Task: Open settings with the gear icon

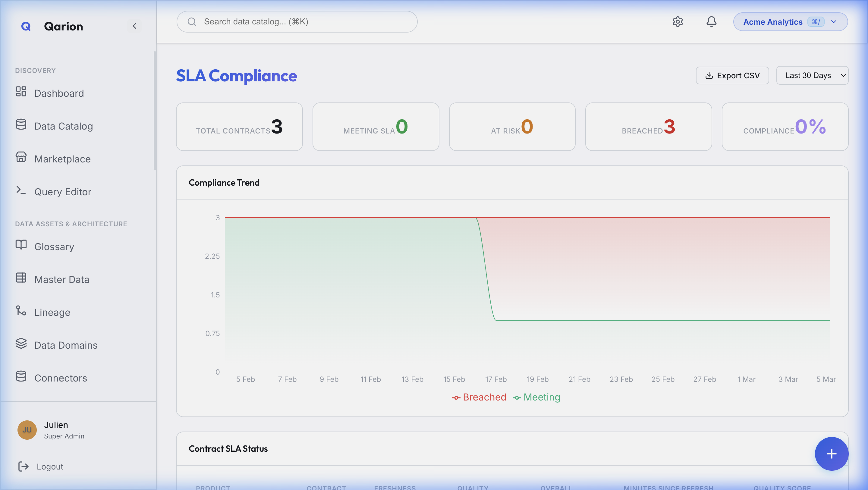Action: tap(677, 22)
